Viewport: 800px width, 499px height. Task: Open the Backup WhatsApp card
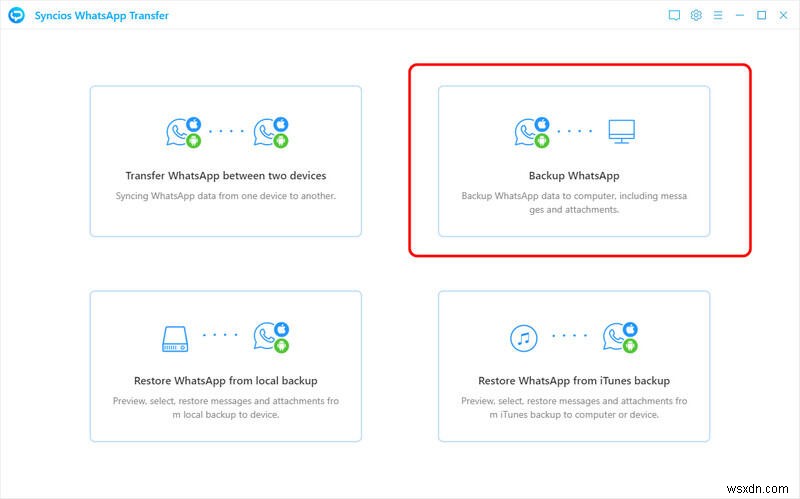click(x=574, y=161)
